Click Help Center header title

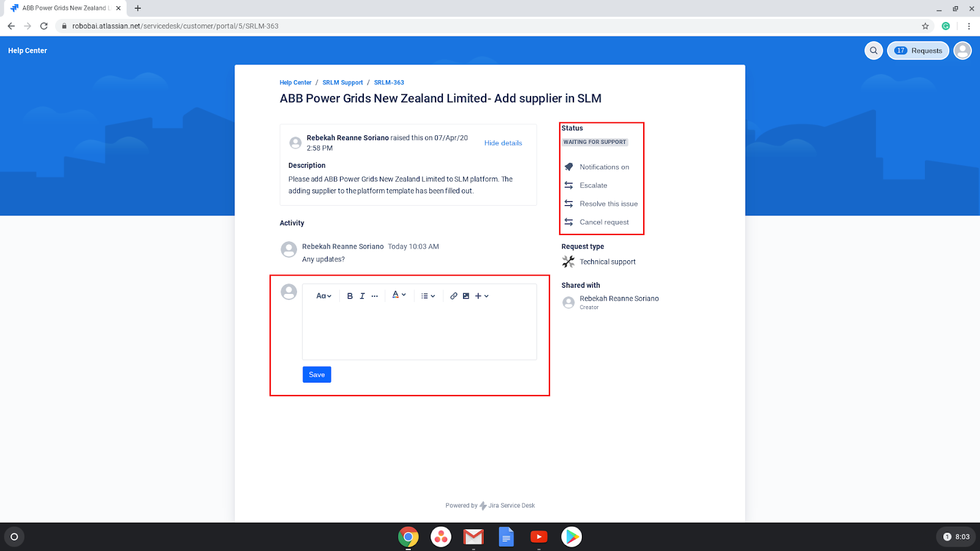(x=28, y=51)
